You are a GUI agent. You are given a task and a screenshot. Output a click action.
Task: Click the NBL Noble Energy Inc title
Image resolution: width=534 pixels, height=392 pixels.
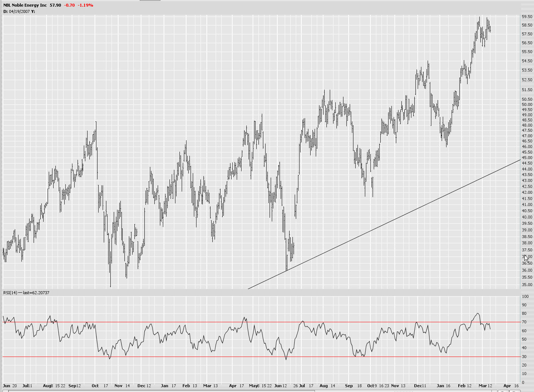[x=25, y=5]
